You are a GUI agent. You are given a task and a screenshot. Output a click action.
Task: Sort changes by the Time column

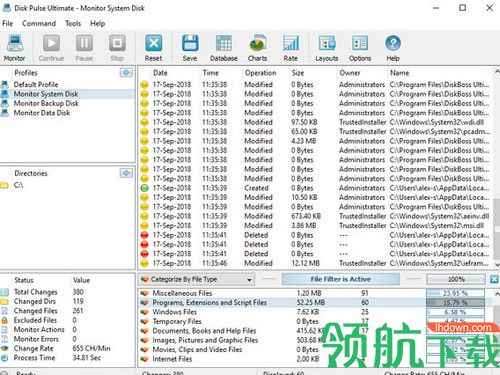tap(211, 73)
